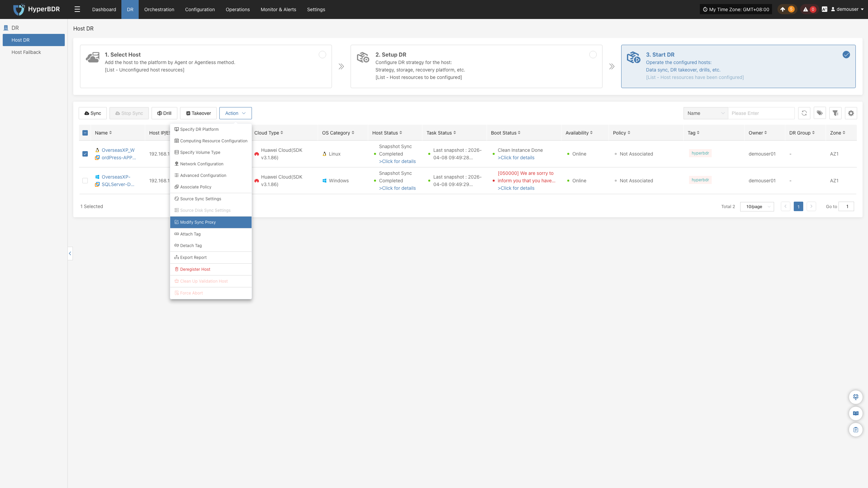The height and width of the screenshot is (488, 868).
Task: Click the clone icon beside ordPress-APP
Action: [x=97, y=158]
